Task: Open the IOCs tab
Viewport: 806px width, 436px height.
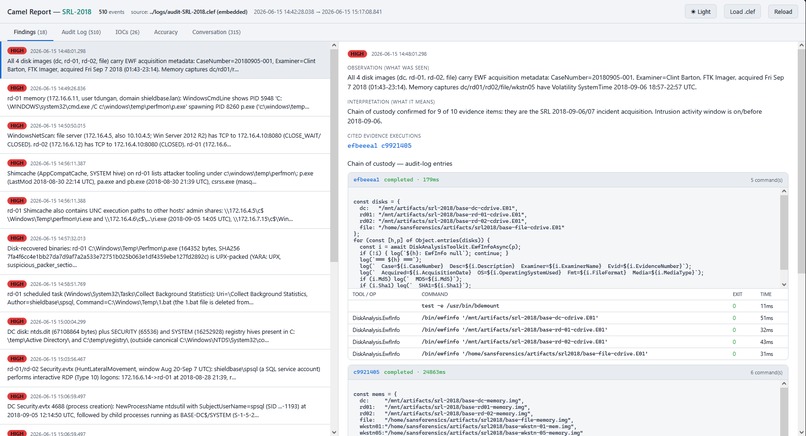Action: click(x=127, y=32)
